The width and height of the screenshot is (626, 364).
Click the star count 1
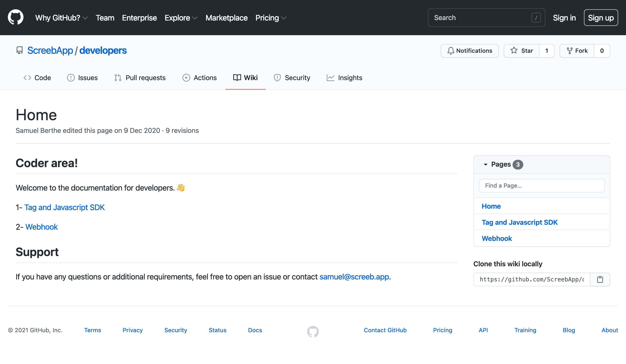click(547, 51)
